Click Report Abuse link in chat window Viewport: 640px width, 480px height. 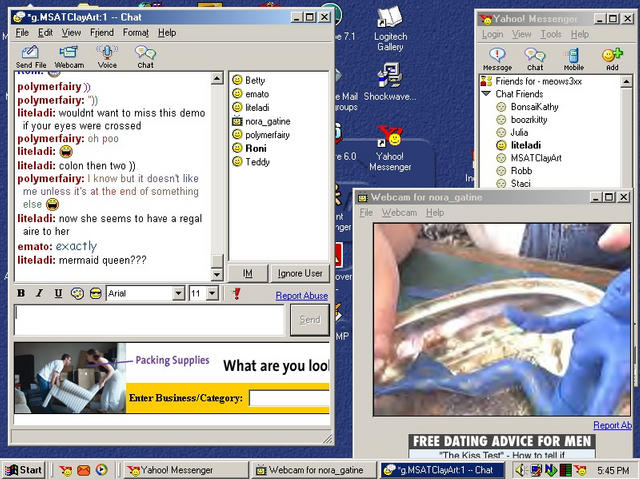click(x=302, y=296)
